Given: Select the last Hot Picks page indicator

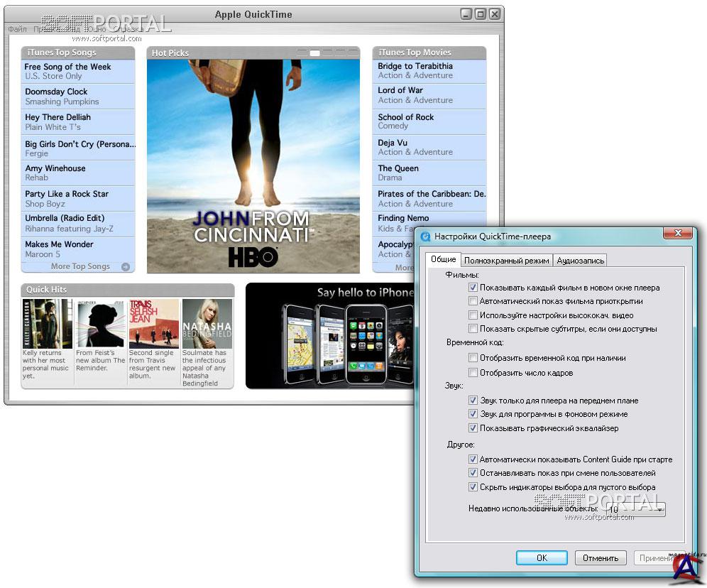Looking at the screenshot, I should [353, 53].
